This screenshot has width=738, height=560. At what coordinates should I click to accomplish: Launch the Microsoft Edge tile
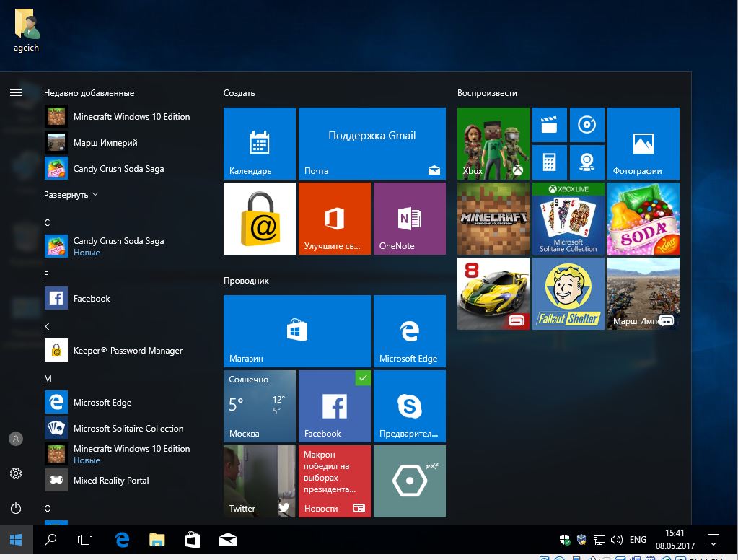[x=410, y=331]
